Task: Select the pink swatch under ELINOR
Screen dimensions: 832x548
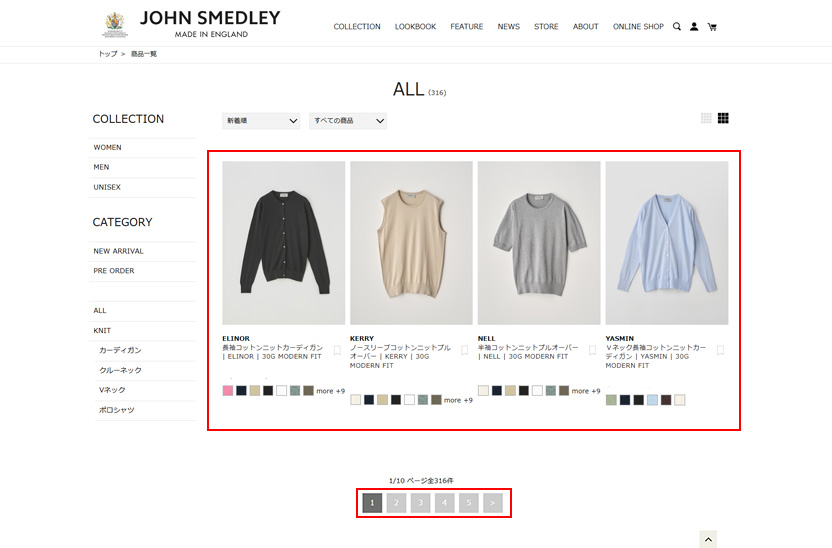Action: pyautogui.click(x=228, y=391)
